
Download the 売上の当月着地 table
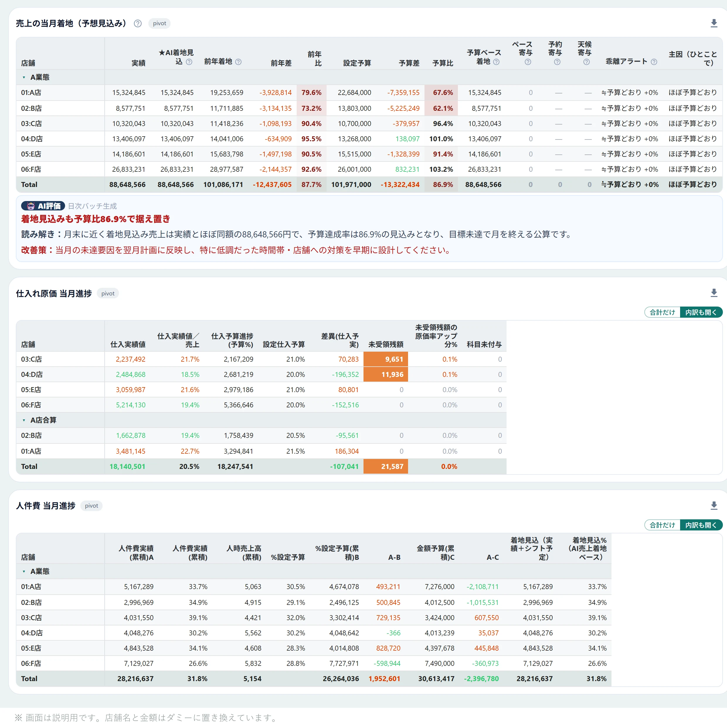click(x=714, y=23)
